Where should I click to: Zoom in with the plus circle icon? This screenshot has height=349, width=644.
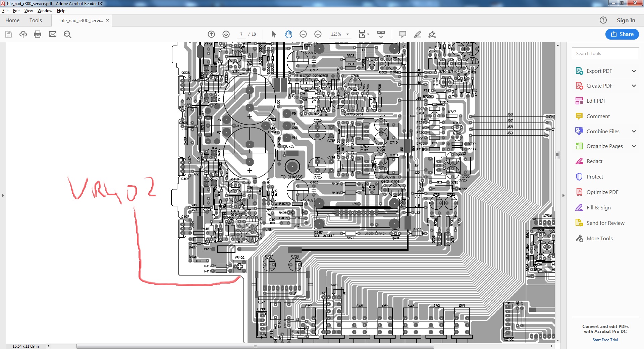click(318, 34)
